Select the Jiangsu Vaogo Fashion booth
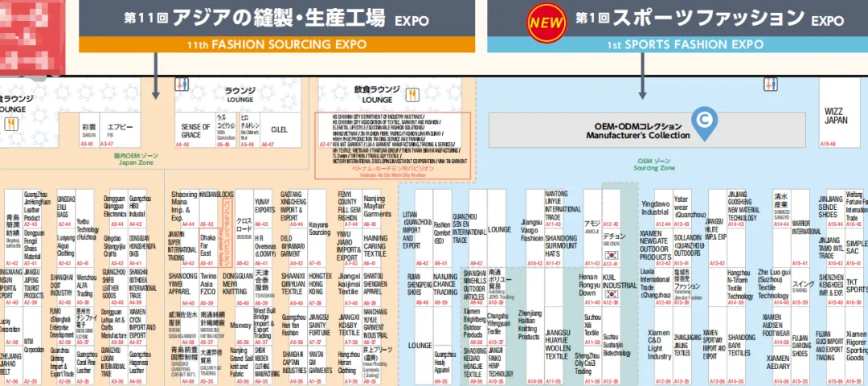The width and height of the screenshot is (868, 386). [535, 228]
